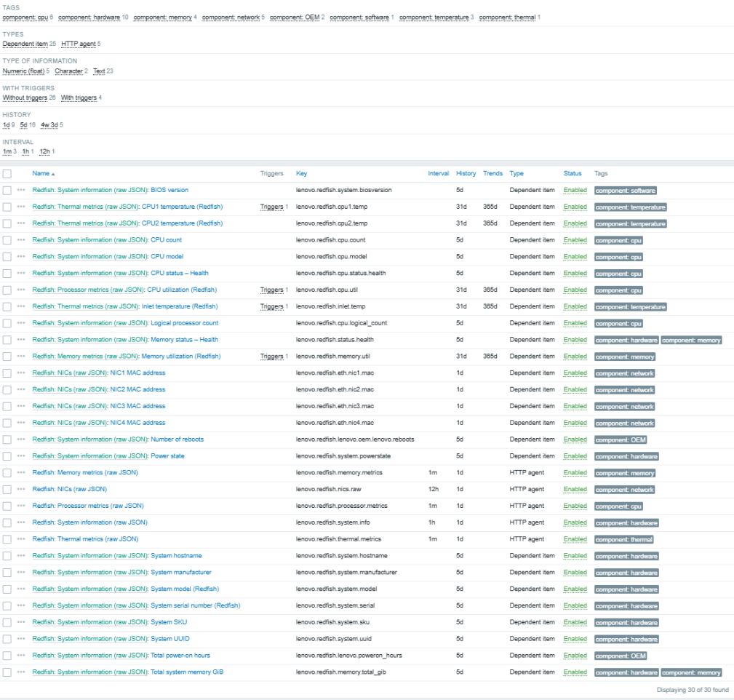
Task: Check the Memory status – Health item checkbox
Action: point(7,340)
